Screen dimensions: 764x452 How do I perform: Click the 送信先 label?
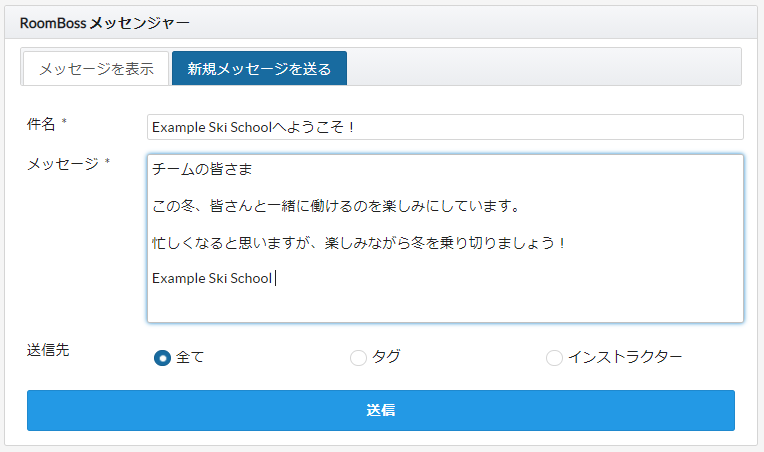pos(48,350)
